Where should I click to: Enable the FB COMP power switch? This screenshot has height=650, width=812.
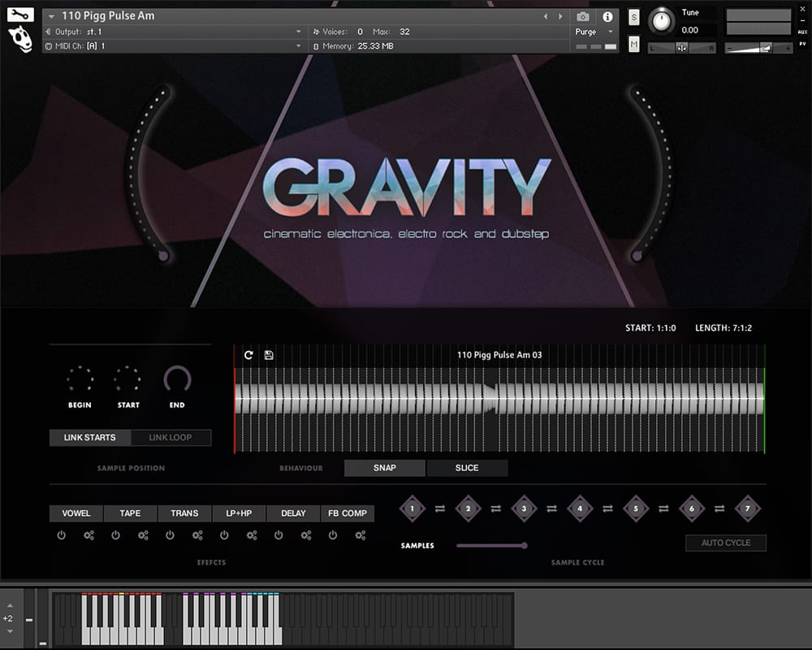coord(333,535)
